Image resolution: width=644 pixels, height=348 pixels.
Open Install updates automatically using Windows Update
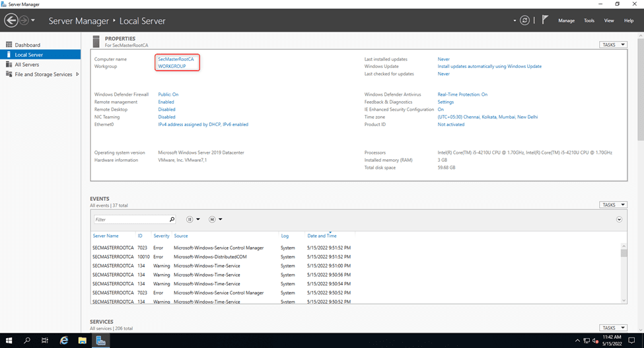pos(489,66)
